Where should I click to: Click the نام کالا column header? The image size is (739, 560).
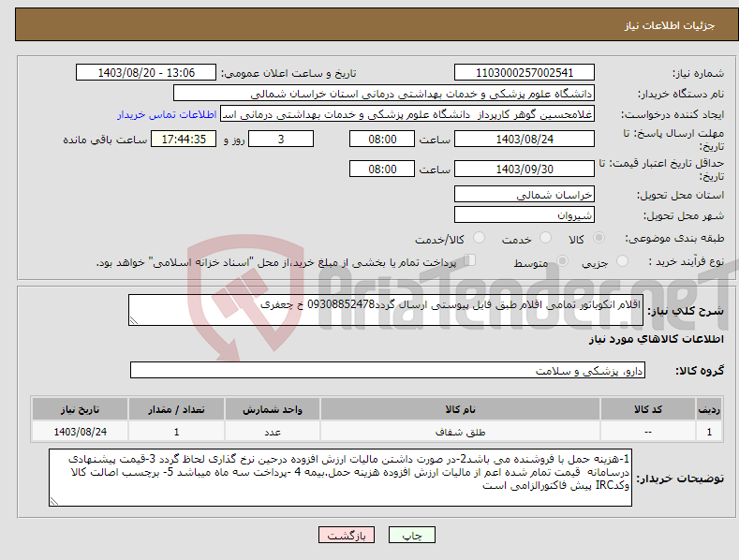point(460,409)
